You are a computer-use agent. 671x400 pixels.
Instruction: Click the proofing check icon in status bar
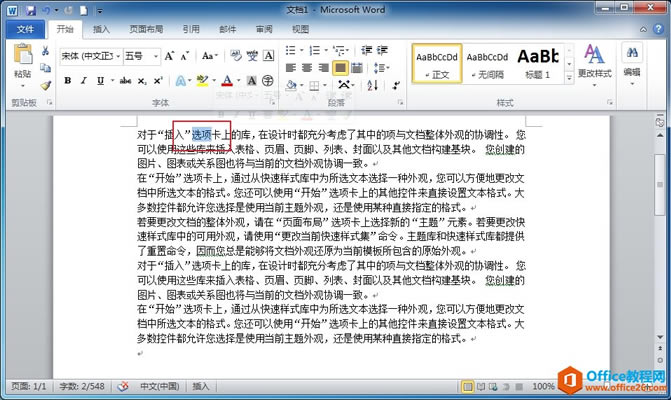(123, 387)
